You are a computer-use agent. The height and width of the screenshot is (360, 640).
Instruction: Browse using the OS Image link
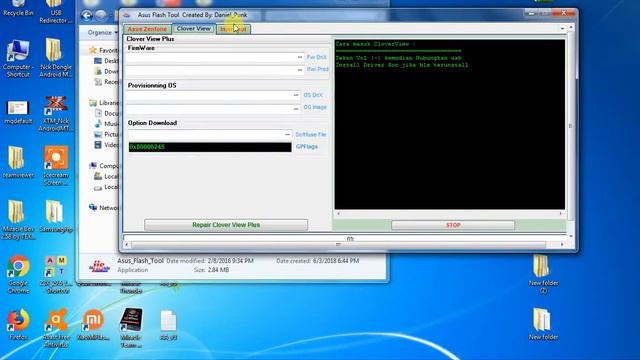(x=315, y=107)
